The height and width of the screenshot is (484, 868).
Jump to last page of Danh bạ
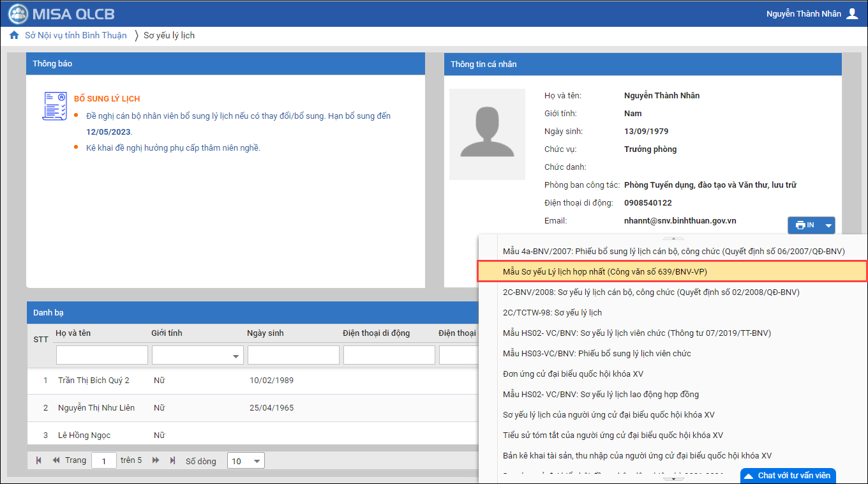coord(172,460)
